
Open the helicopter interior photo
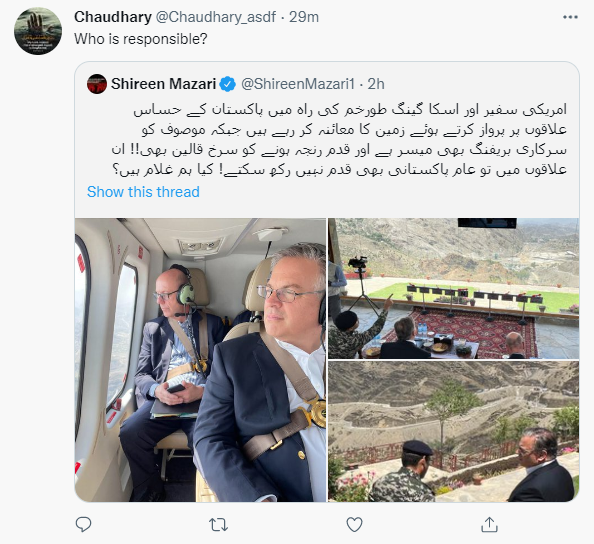coord(200,360)
